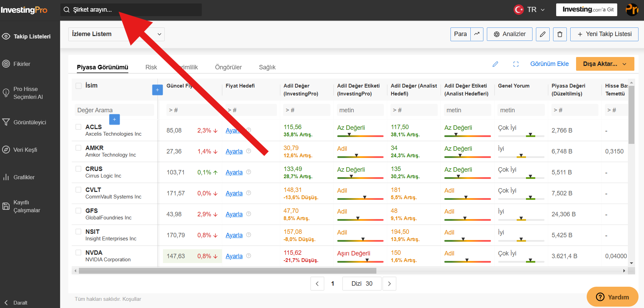The image size is (644, 308).
Task: Click Yardım help question mark button
Action: pyautogui.click(x=612, y=297)
